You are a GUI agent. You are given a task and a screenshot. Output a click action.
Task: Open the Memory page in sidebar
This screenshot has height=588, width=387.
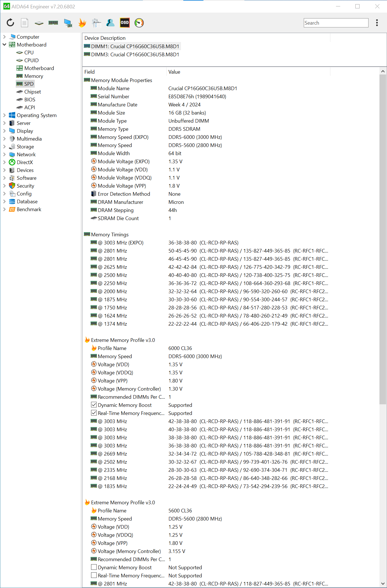[34, 76]
